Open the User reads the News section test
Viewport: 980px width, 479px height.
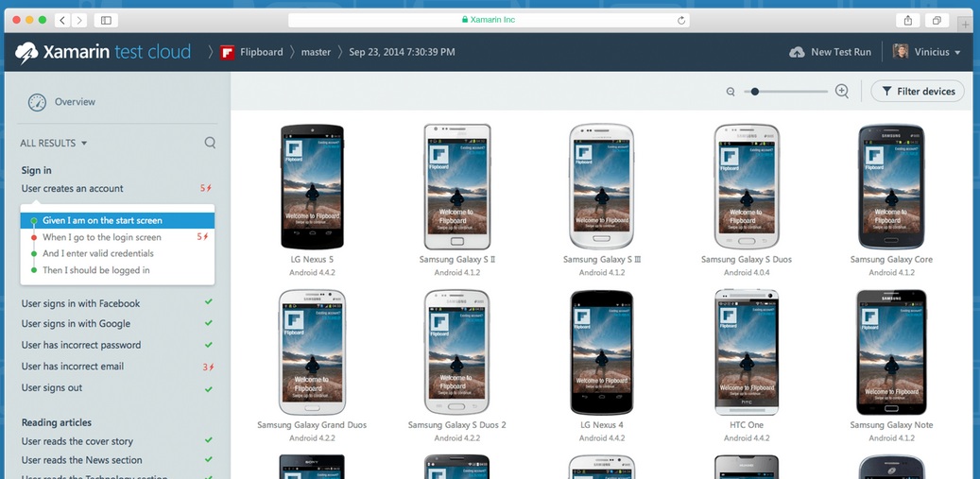(x=82, y=460)
